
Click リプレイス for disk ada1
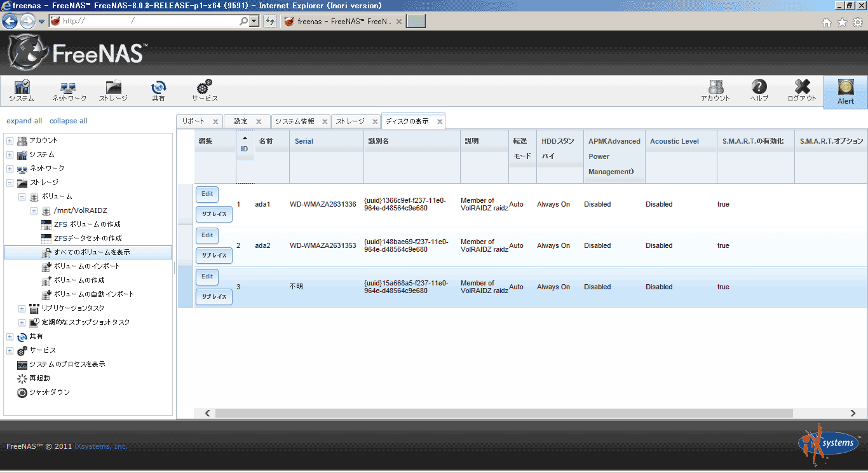coord(214,214)
